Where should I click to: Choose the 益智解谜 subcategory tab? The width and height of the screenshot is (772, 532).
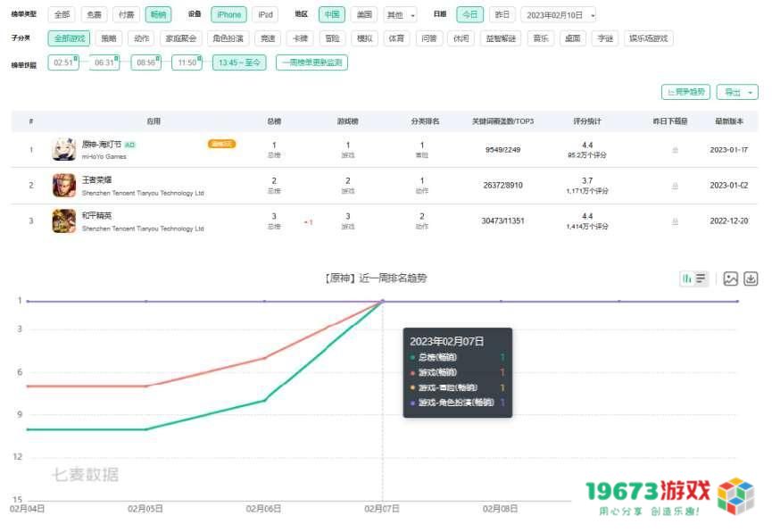pos(501,38)
